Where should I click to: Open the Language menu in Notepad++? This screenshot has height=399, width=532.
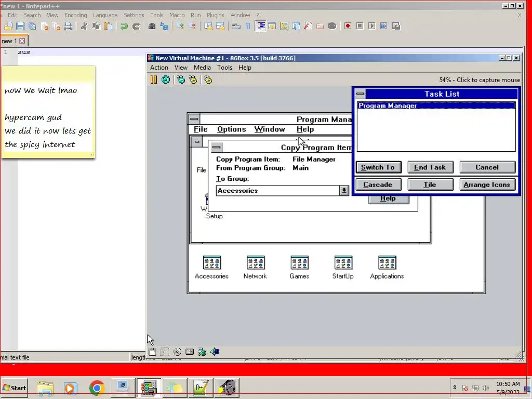pos(105,15)
